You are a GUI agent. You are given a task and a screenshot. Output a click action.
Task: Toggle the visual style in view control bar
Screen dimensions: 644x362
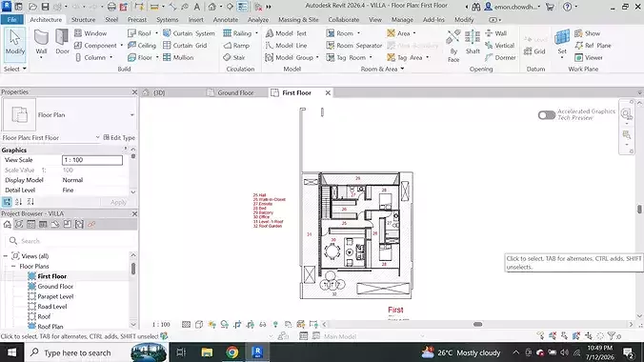[x=199, y=324]
